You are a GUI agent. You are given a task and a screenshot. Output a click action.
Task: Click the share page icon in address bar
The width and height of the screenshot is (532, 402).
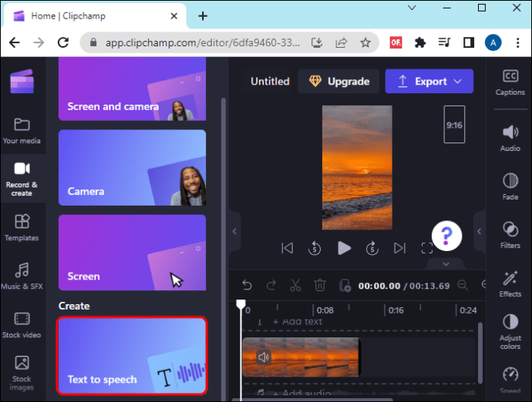point(341,42)
